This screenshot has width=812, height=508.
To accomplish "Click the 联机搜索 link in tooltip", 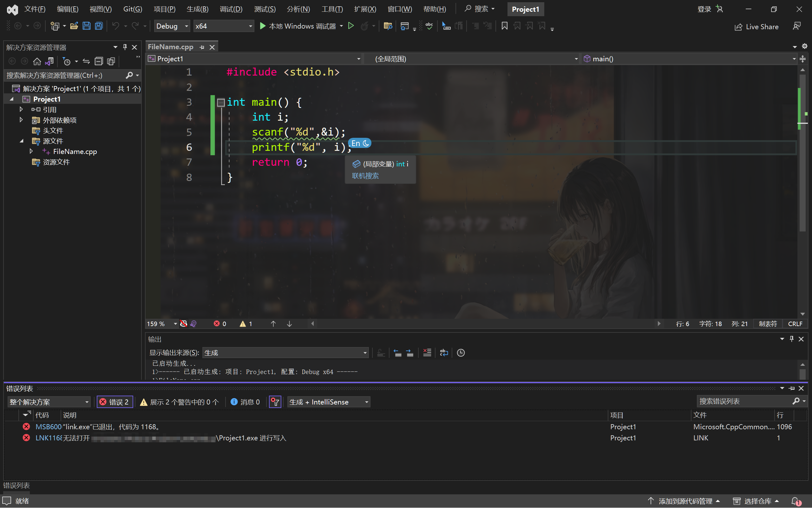I will tap(365, 176).
